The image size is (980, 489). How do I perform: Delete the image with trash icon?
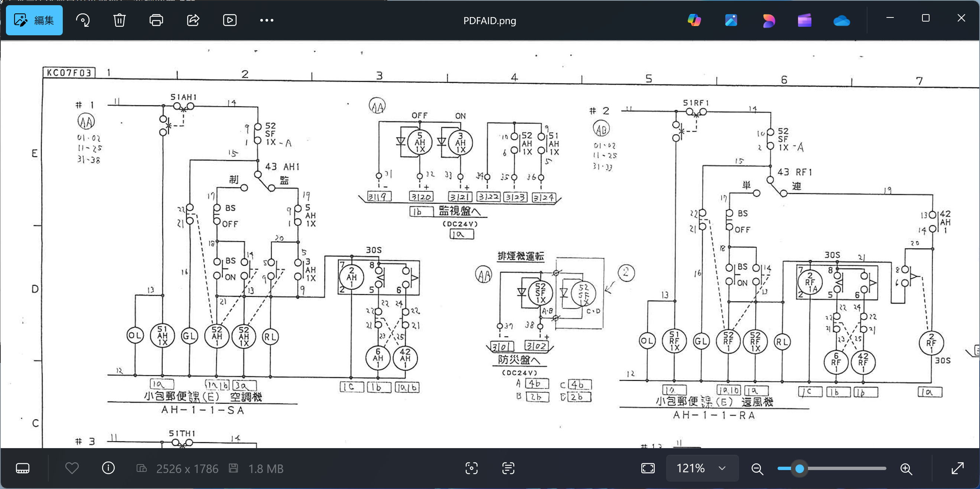[120, 20]
